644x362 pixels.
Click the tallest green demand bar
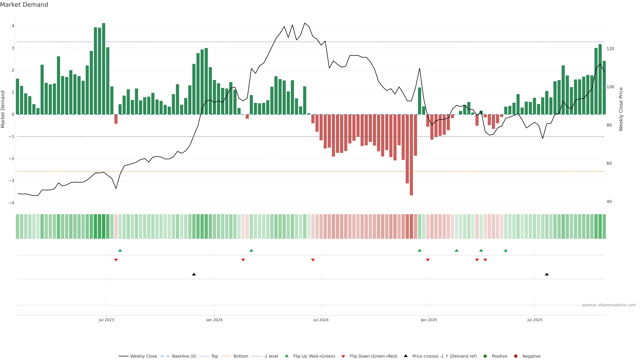[103, 69]
